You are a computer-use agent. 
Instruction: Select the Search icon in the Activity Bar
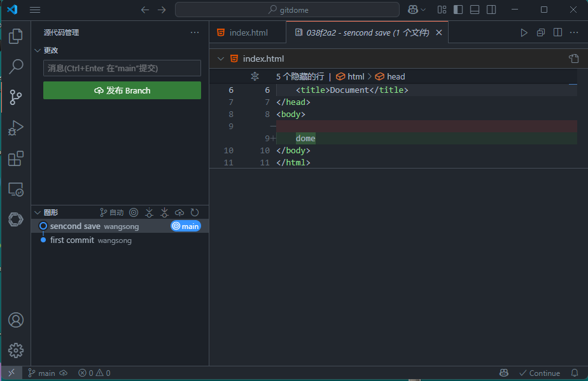[x=14, y=67]
